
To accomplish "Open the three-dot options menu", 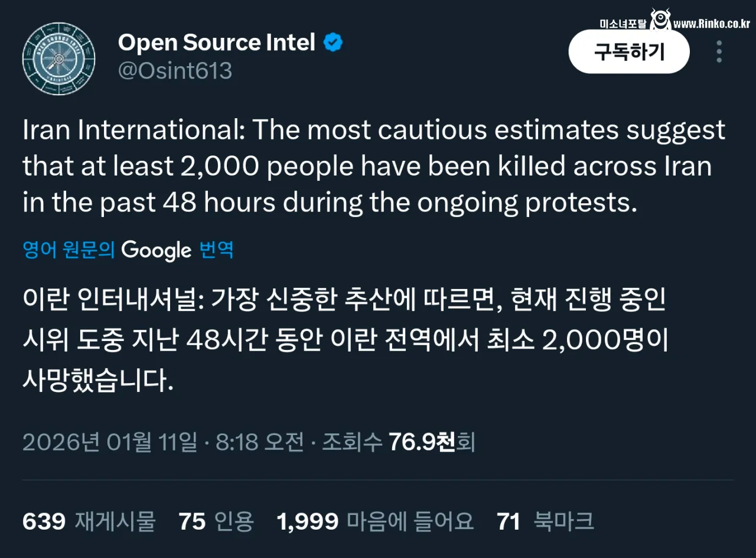I will [x=719, y=52].
